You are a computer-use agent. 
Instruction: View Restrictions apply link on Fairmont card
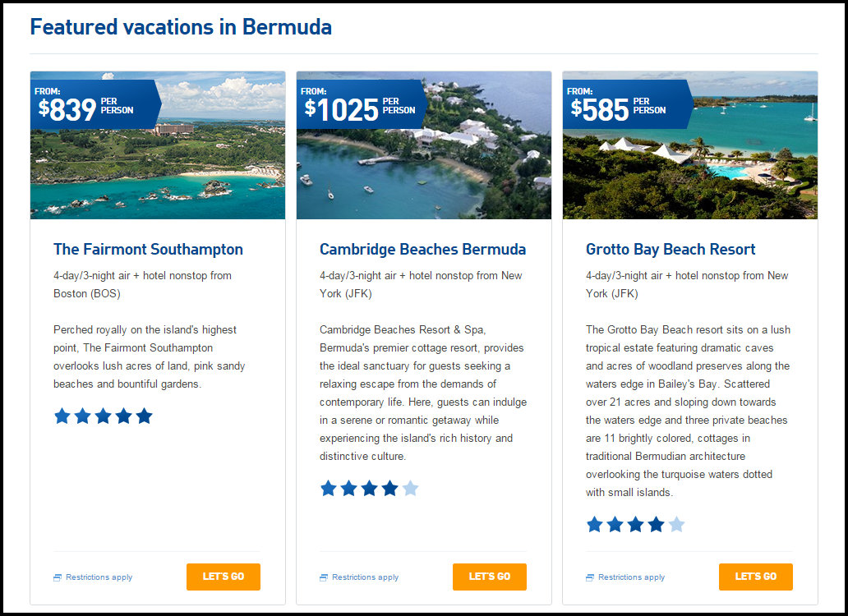[x=99, y=577]
